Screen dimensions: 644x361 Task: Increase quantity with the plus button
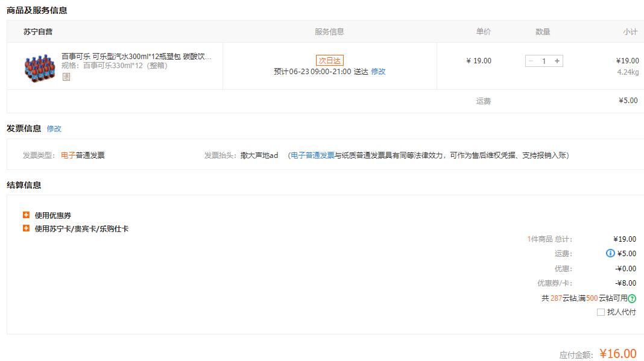(x=557, y=61)
